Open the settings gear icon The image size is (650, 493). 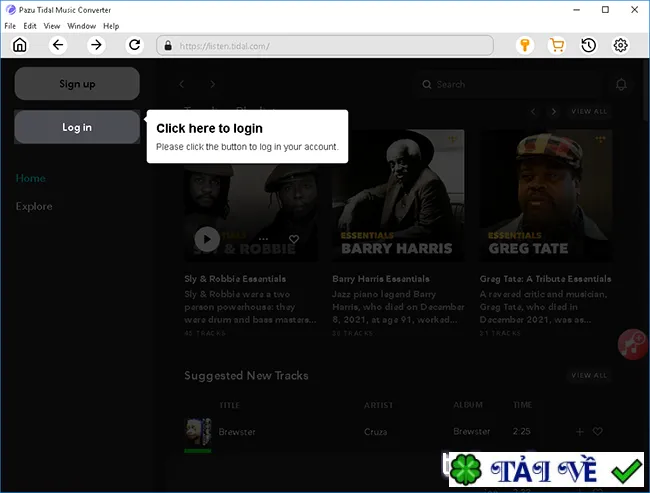[x=621, y=45]
